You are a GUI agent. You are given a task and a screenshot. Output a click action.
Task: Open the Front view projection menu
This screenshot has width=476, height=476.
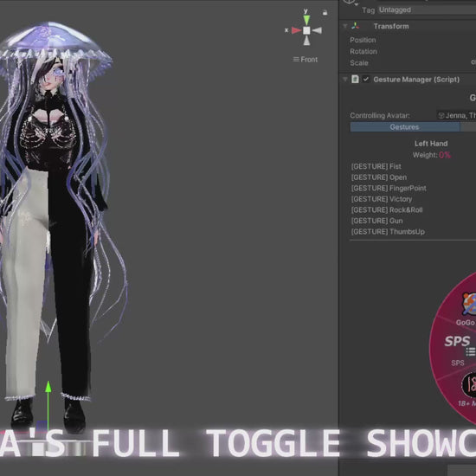[x=306, y=60]
